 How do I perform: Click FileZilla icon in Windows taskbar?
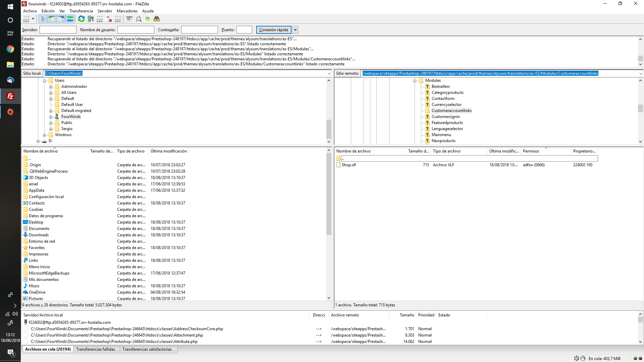(10, 97)
